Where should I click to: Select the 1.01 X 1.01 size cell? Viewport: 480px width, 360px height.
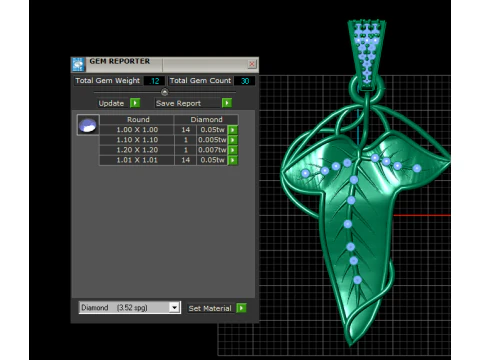pyautogui.click(x=137, y=160)
